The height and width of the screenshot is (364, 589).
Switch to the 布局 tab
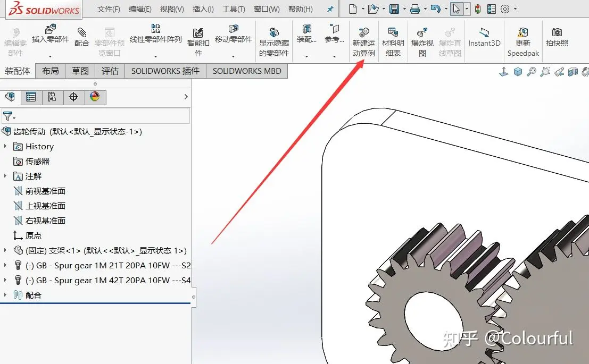coord(51,71)
